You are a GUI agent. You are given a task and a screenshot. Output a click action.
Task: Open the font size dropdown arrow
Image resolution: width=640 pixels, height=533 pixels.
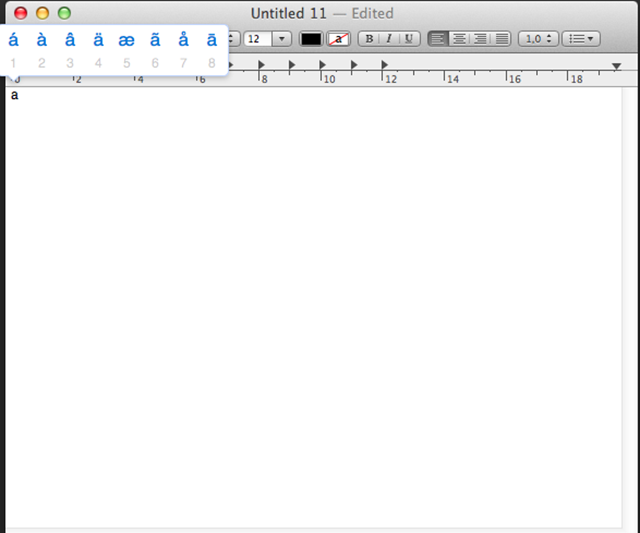pos(282,39)
